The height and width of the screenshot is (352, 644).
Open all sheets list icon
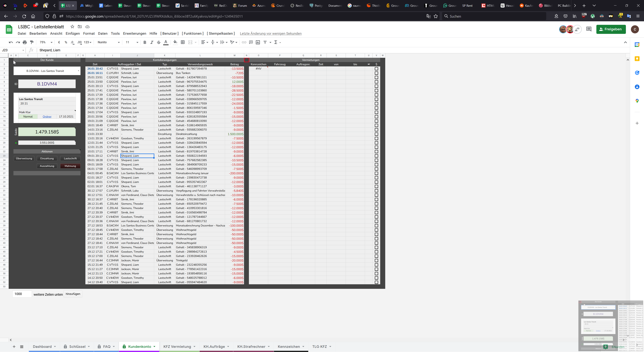pos(22,346)
